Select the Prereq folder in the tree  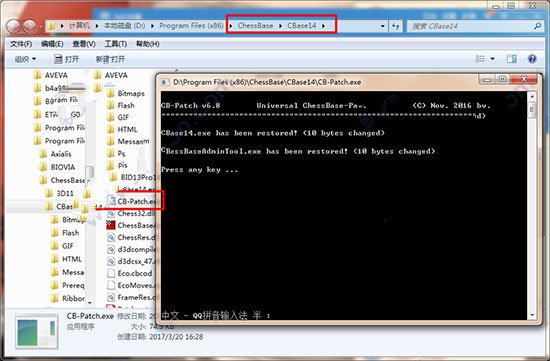68,286
